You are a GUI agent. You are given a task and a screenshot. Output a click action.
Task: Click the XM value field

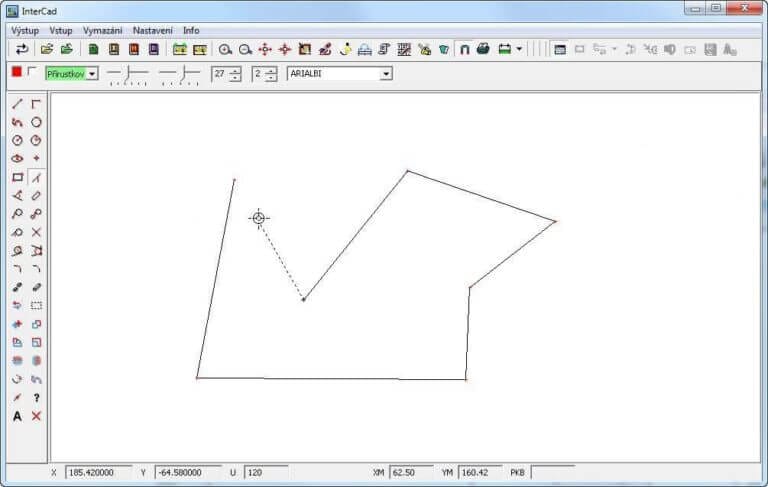411,472
